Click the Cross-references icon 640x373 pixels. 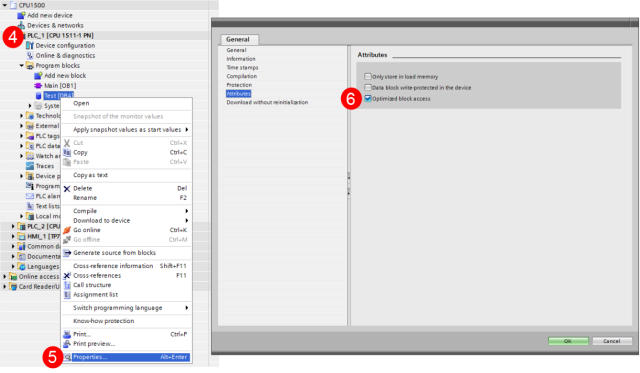[67, 275]
